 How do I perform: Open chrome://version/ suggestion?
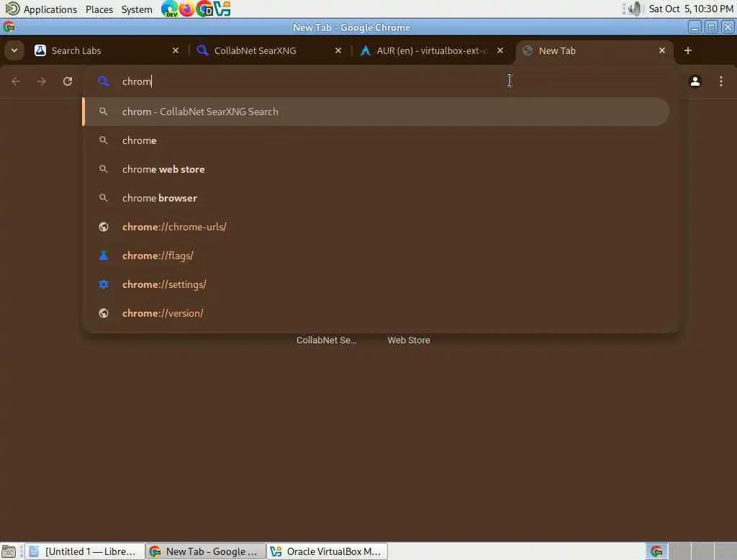[x=376, y=313]
